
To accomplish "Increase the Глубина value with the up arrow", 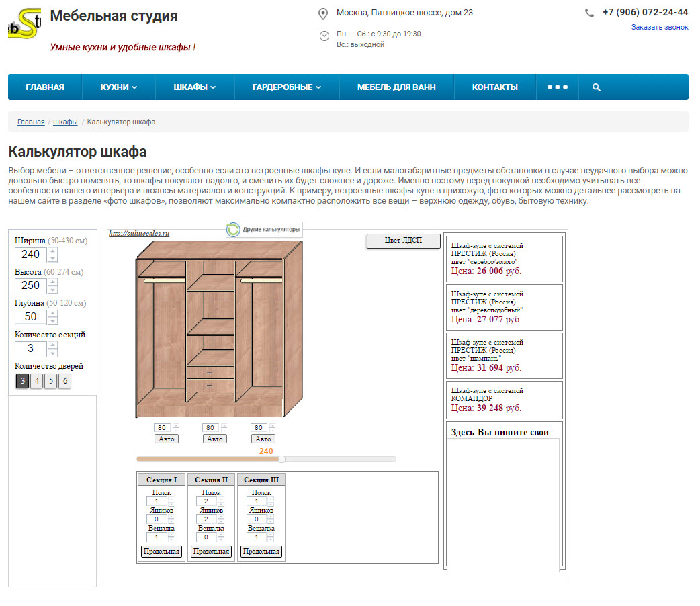I will 52,314.
